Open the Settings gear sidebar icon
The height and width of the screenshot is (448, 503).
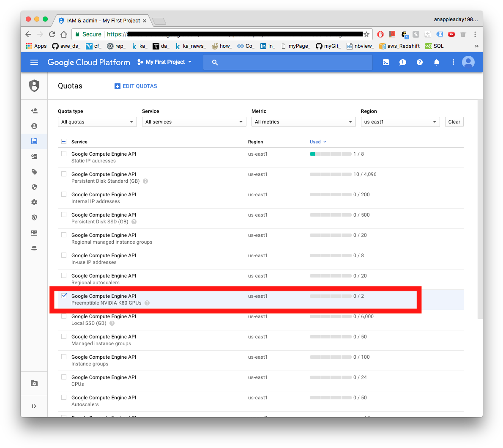pos(34,202)
